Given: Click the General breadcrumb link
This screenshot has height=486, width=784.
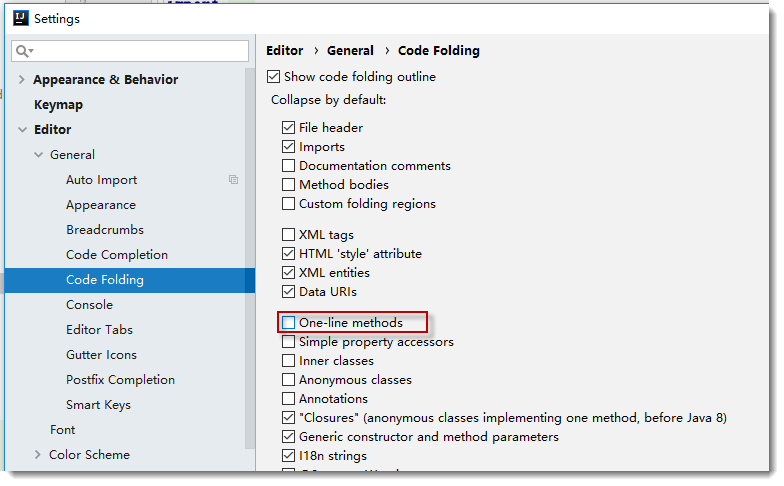Looking at the screenshot, I should [350, 51].
